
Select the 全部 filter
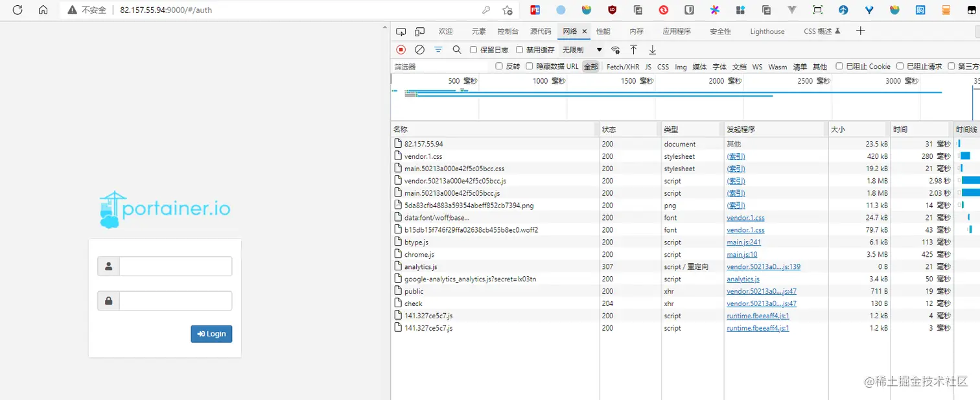click(x=590, y=67)
